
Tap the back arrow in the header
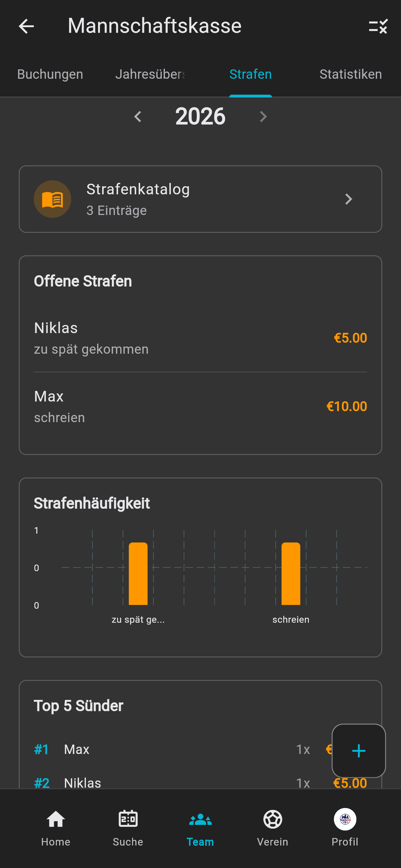point(26,26)
